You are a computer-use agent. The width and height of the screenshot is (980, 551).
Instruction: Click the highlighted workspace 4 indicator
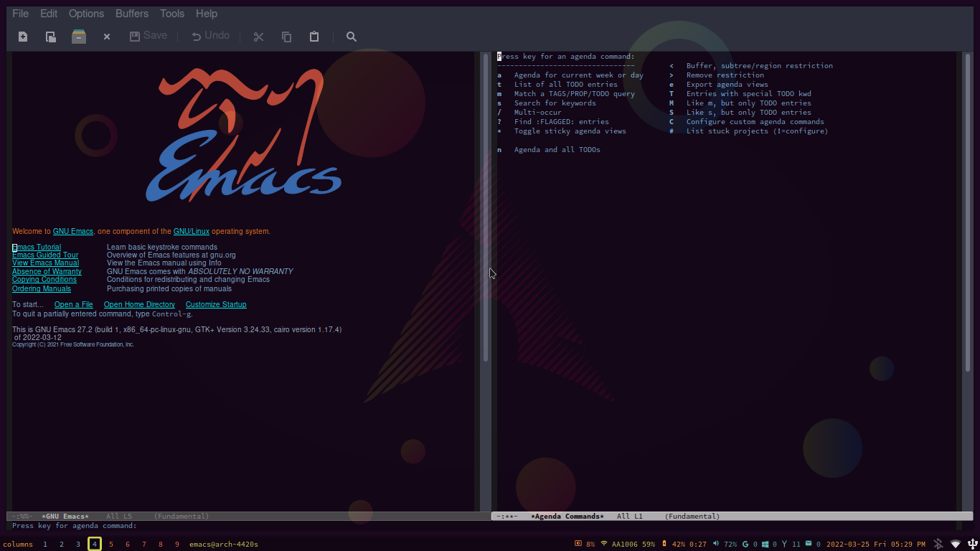(x=95, y=545)
